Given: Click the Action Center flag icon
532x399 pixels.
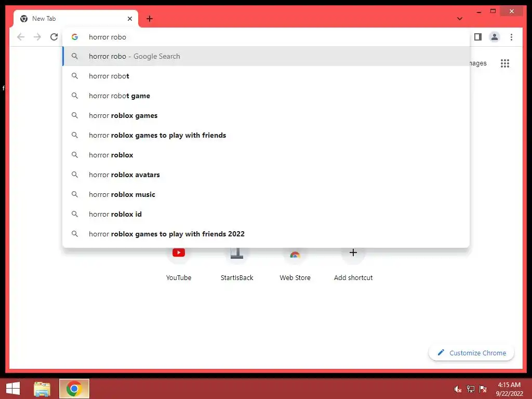Looking at the screenshot, I should pos(483,389).
